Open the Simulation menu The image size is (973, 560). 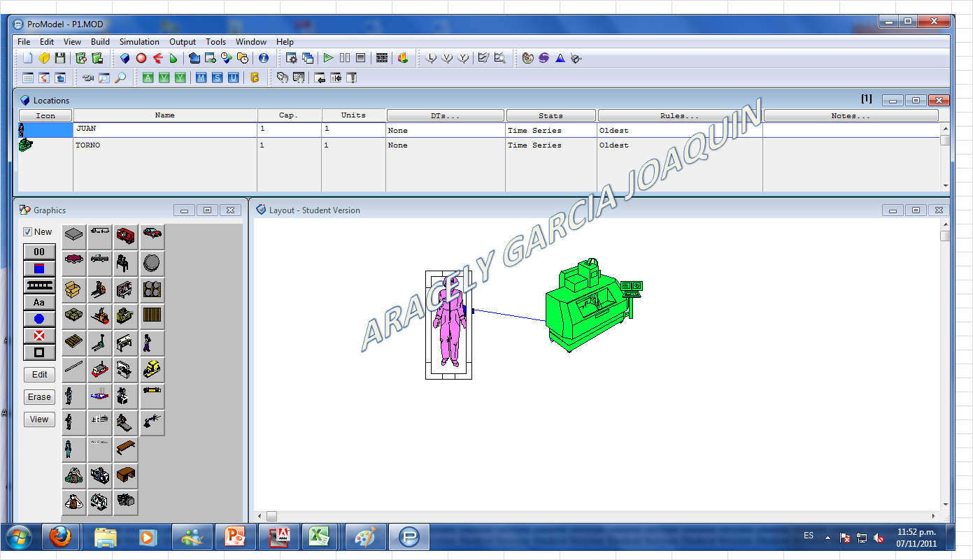pos(139,42)
